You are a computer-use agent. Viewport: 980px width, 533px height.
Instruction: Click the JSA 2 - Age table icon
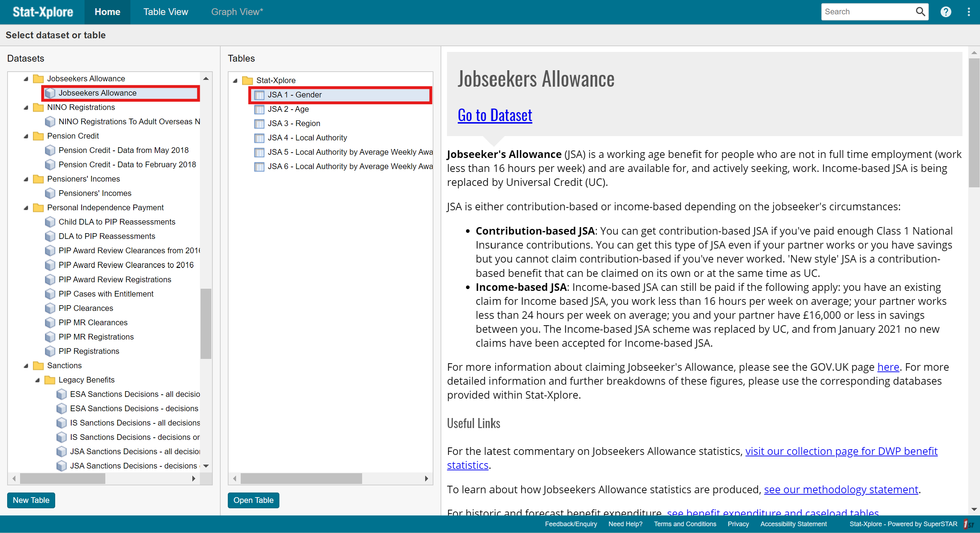coord(259,110)
